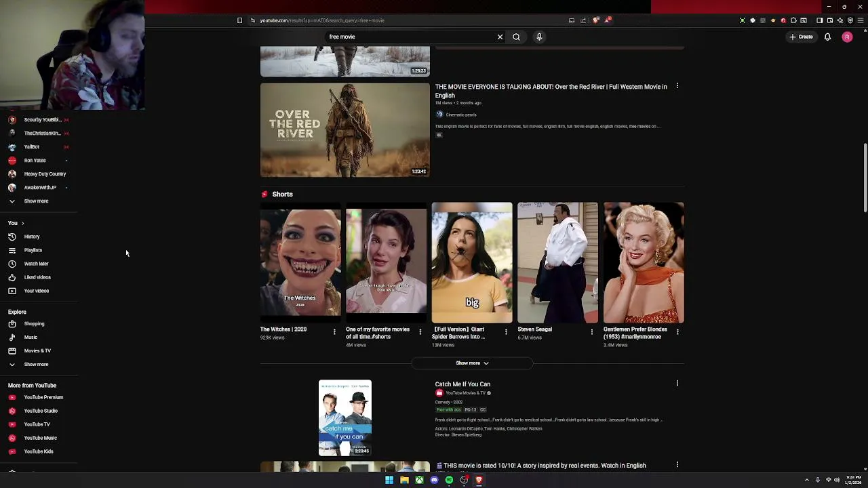Click the page vertical scrollbar
868x488 pixels.
click(865, 179)
